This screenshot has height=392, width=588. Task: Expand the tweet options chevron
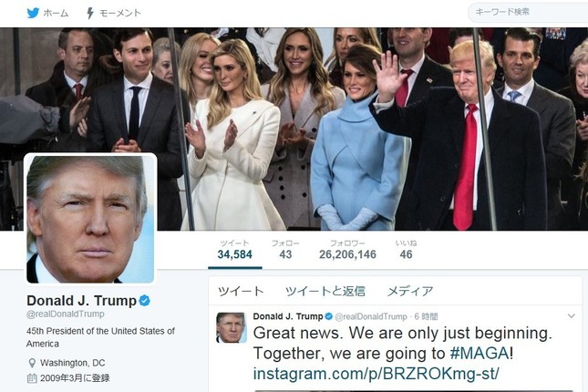click(571, 315)
